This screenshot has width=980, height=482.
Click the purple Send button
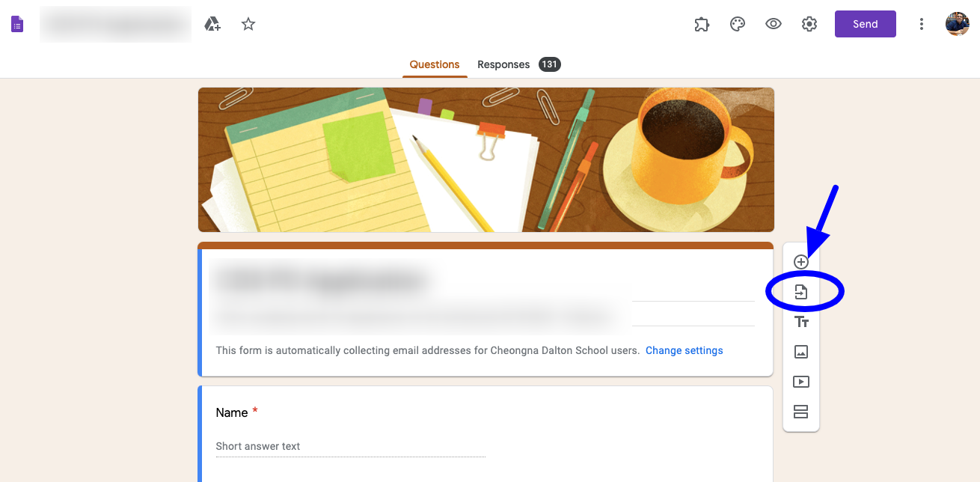(866, 24)
